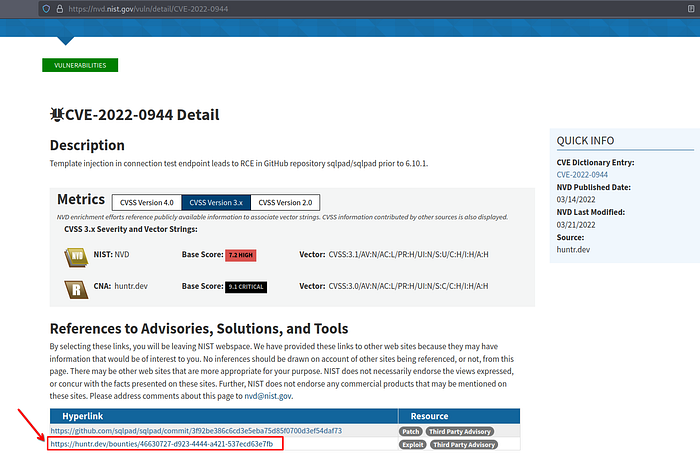The image size is (700, 461).
Task: Click the References to Advisories heading
Action: 199,328
